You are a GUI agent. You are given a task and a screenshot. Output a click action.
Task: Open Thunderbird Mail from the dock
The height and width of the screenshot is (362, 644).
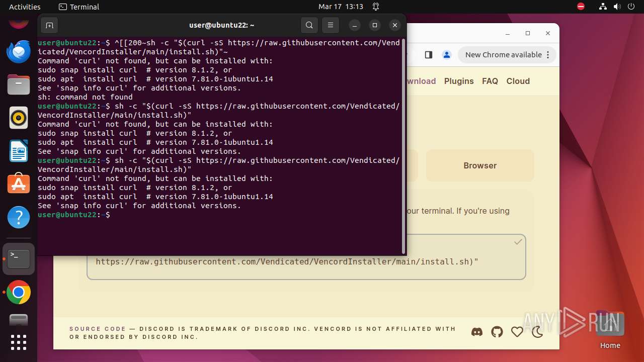click(19, 51)
